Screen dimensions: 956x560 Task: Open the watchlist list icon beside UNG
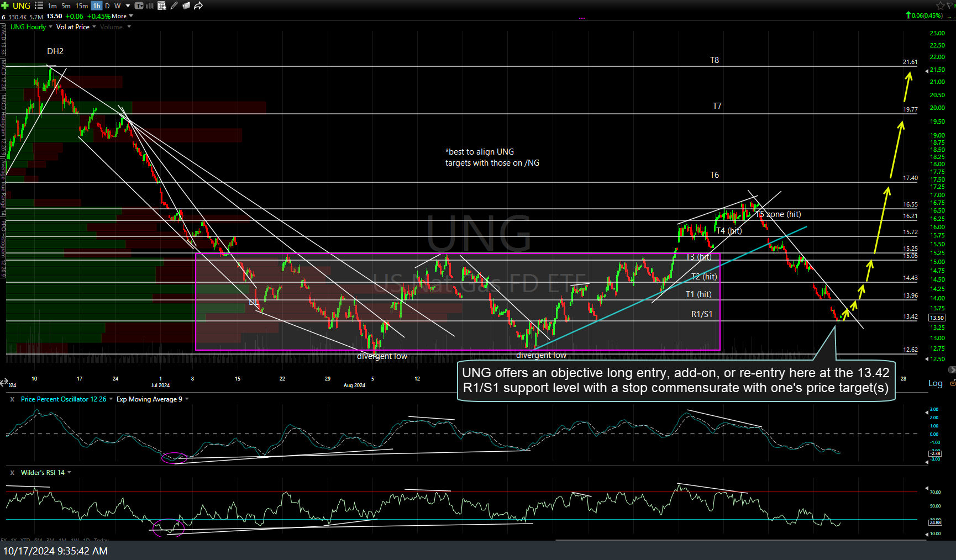click(39, 6)
